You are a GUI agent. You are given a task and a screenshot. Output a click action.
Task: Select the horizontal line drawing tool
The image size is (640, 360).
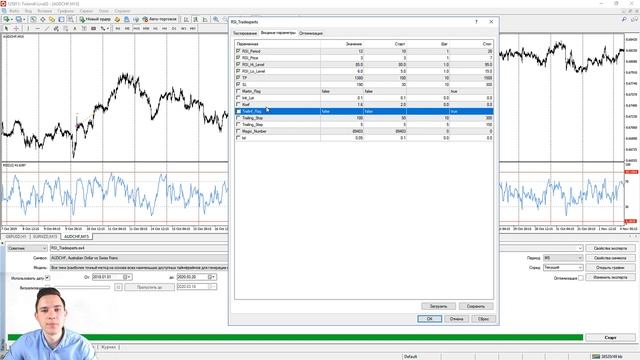(x=38, y=29)
